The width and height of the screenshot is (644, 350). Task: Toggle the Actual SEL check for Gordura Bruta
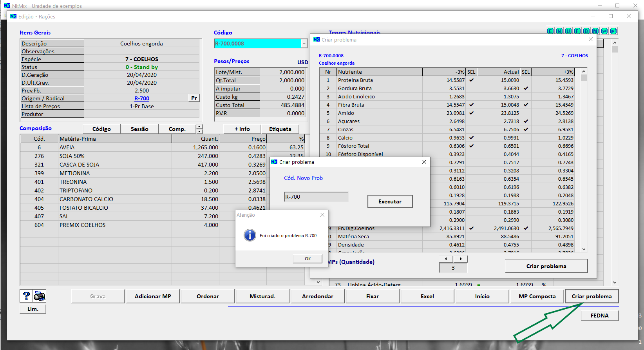pos(526,88)
